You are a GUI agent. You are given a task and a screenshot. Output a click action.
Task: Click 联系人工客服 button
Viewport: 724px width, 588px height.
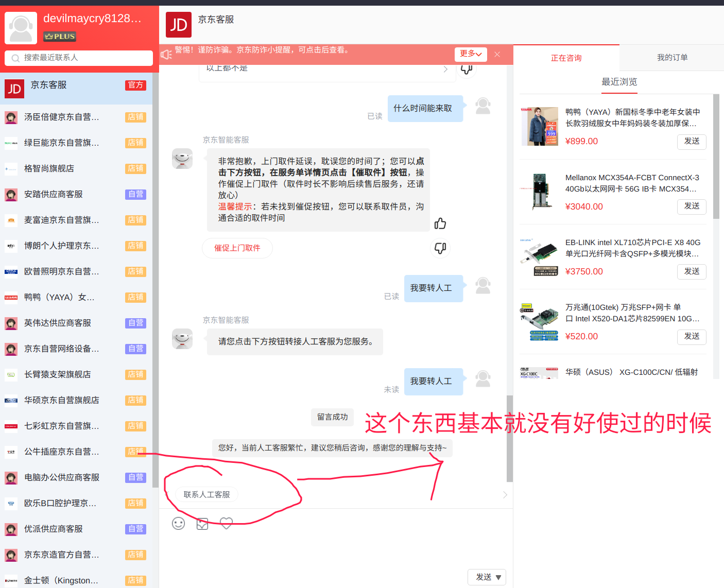[x=207, y=494]
